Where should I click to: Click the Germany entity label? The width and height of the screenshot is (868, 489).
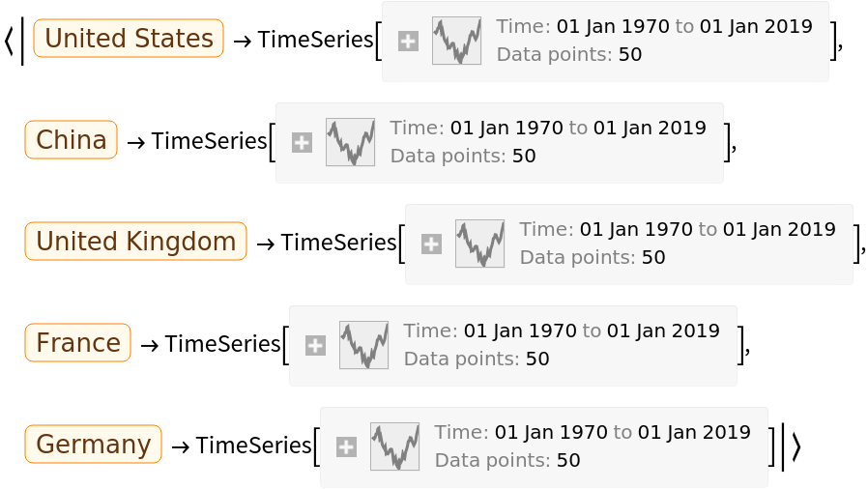coord(94,445)
